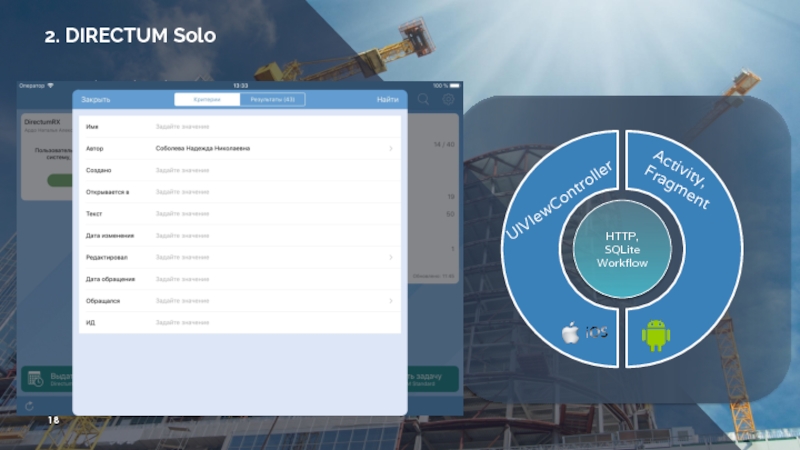
Task: Click the Apple iOS logo
Action: (569, 333)
